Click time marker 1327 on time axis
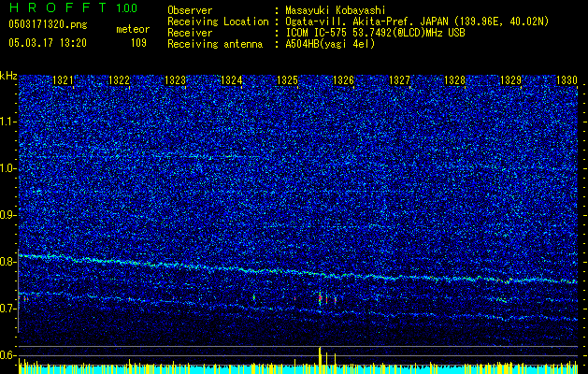Viewport: 588px width, 374px height. pyautogui.click(x=399, y=79)
